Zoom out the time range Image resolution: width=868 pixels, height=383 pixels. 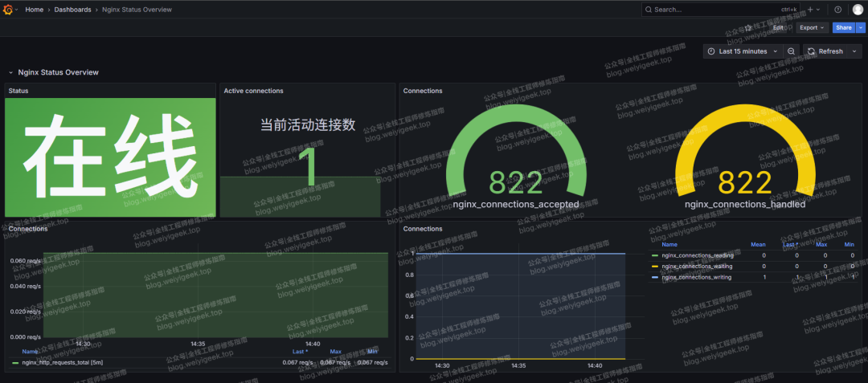click(x=792, y=51)
